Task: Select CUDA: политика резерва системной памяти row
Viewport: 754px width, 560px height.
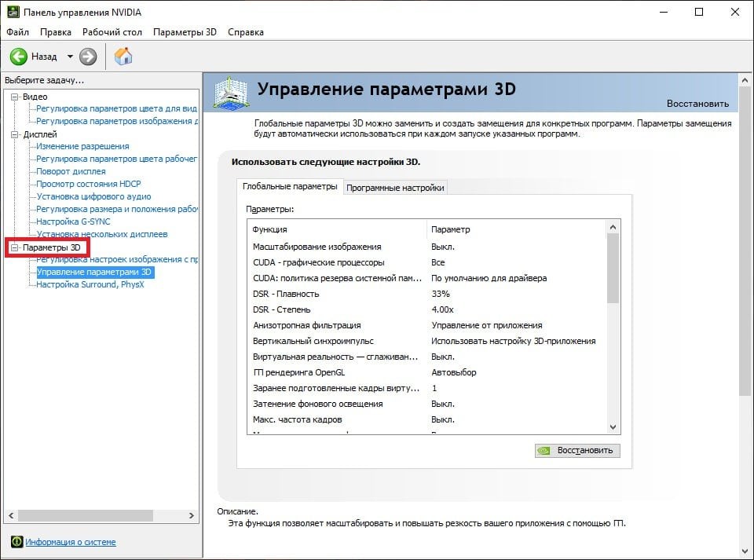Action: click(x=426, y=278)
